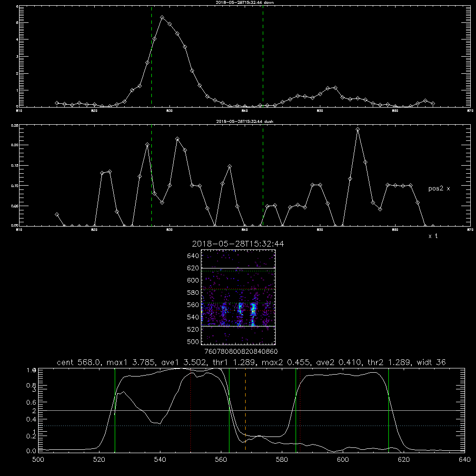Select the solid green line near 563

click(229, 410)
